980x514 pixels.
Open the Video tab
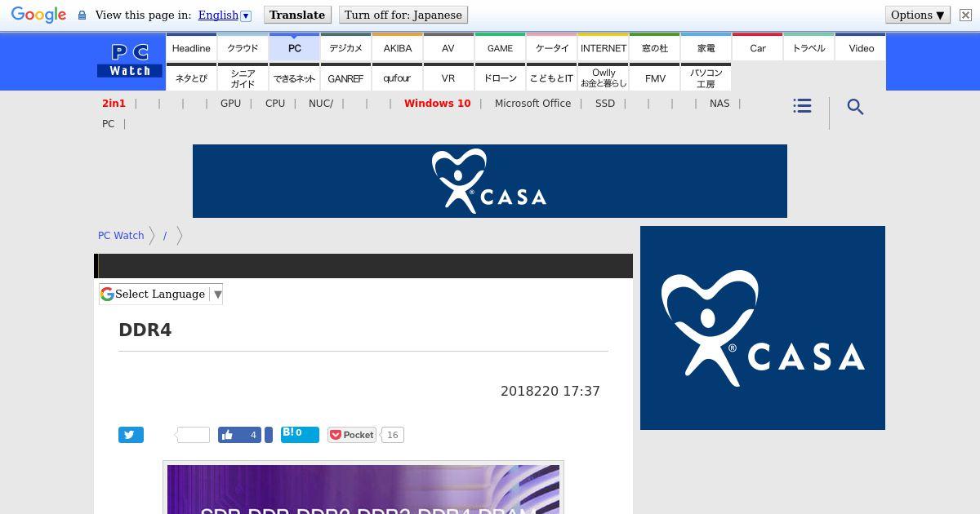pyautogui.click(x=861, y=48)
